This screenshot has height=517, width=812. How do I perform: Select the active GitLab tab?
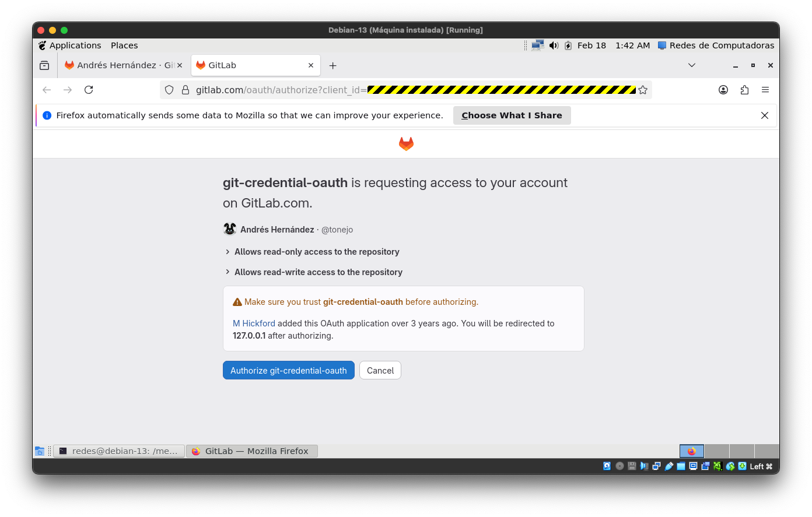click(256, 65)
